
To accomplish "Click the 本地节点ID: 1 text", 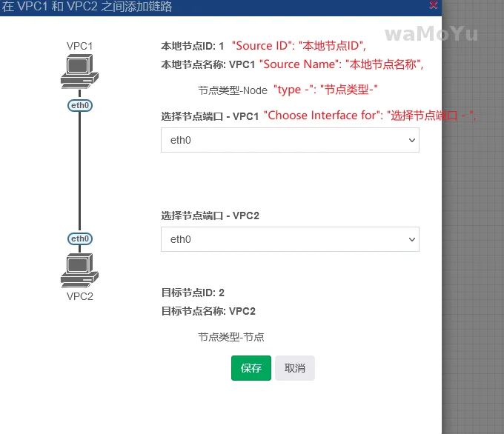I will click(193, 46).
